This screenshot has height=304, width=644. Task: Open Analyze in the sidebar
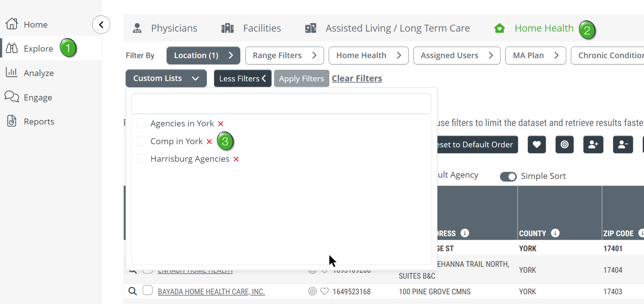tap(39, 73)
